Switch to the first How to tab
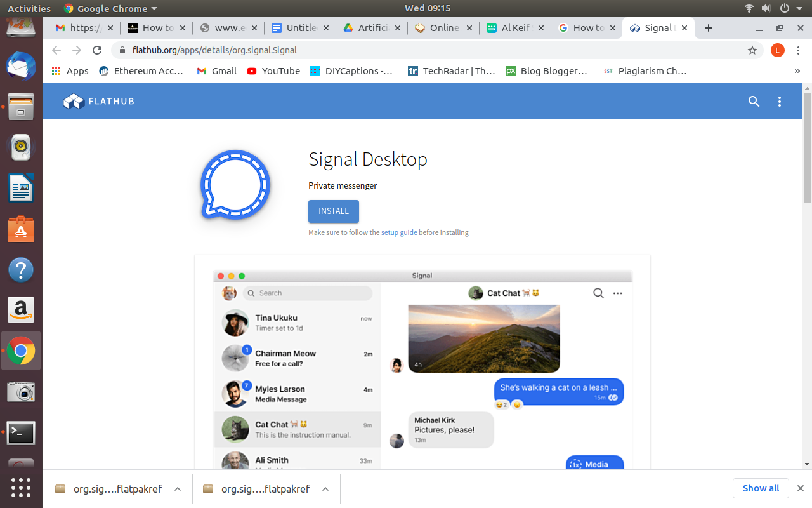The image size is (812, 508). tap(157, 28)
